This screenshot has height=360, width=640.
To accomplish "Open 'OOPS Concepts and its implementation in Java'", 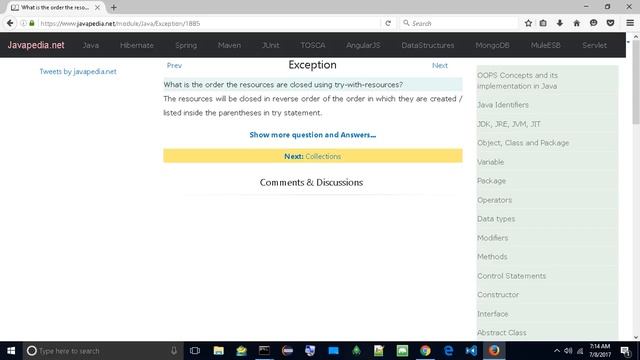I will point(518,81).
